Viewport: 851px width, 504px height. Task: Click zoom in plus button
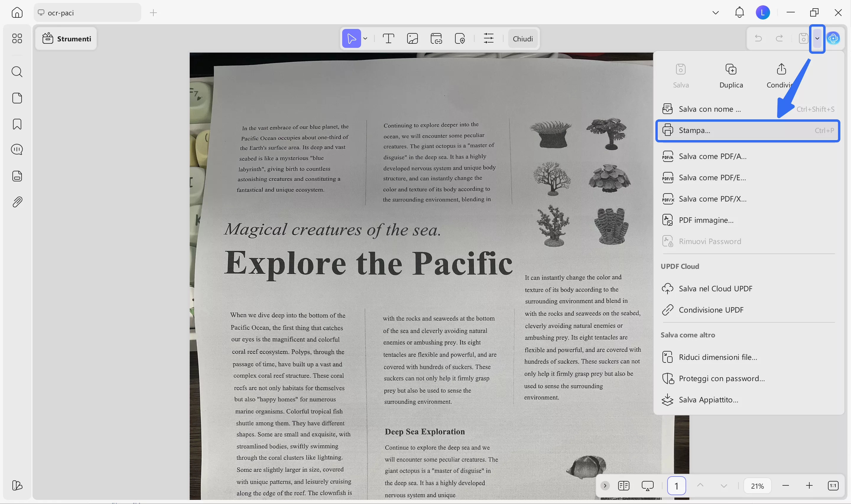coord(809,486)
